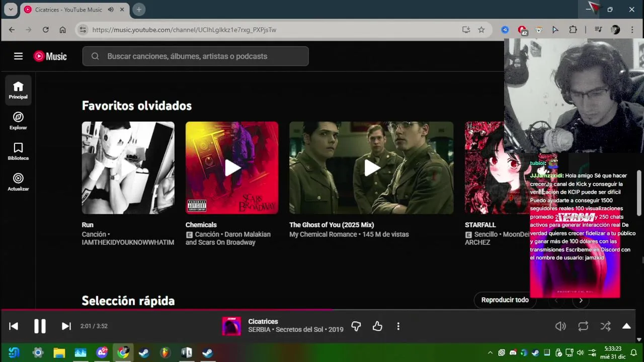644x362 pixels.
Task: Open more options for Cicatrices
Action: (398, 326)
